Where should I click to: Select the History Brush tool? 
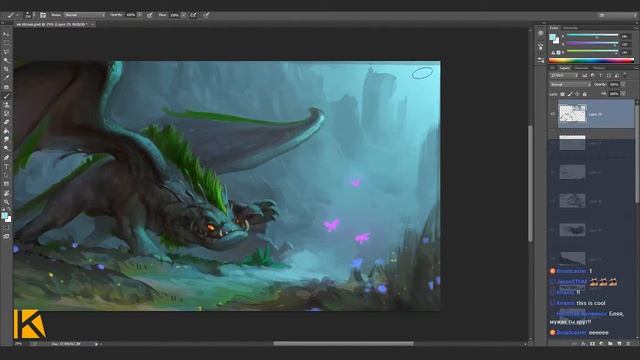point(6,113)
